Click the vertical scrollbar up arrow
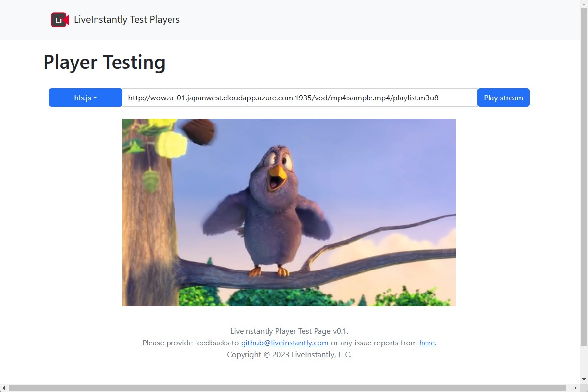Image resolution: width=588 pixels, height=392 pixels. coord(584,4)
